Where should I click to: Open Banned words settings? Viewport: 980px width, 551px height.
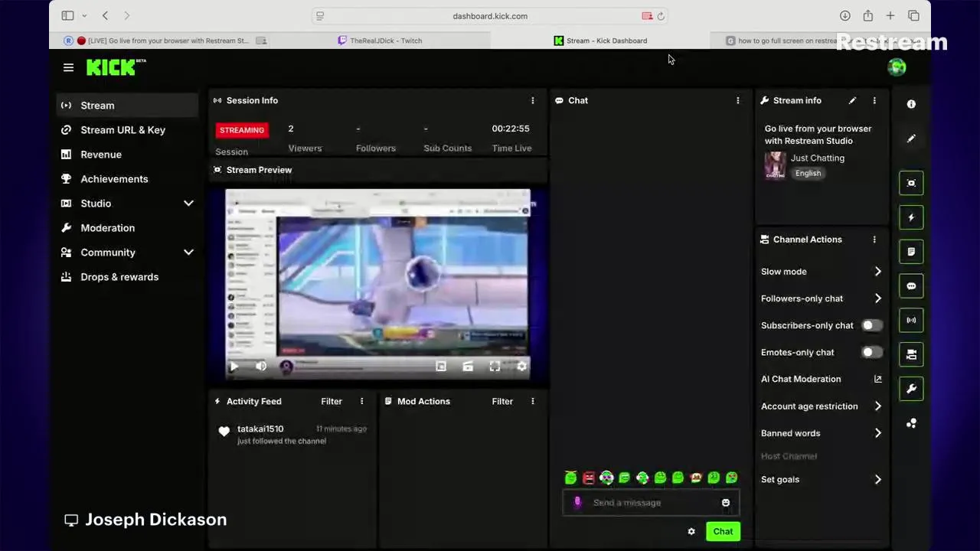tap(822, 433)
